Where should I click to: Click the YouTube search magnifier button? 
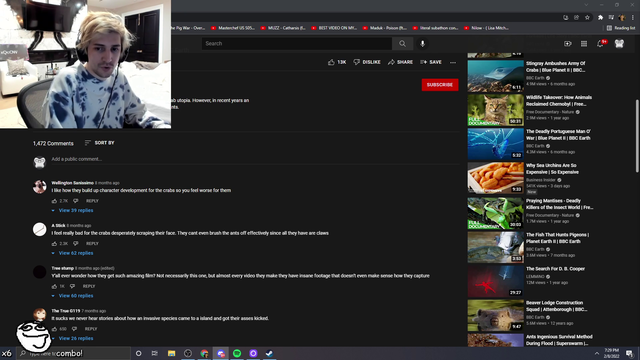[x=402, y=44]
